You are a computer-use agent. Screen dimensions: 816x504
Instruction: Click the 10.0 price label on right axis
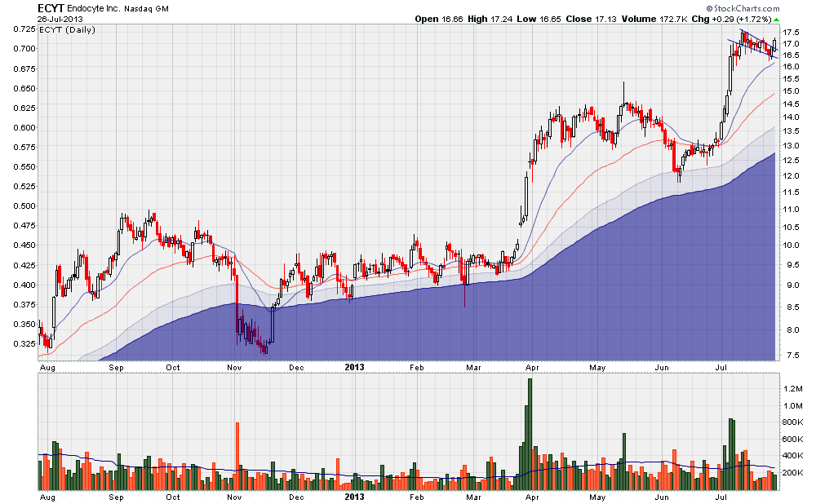point(791,245)
